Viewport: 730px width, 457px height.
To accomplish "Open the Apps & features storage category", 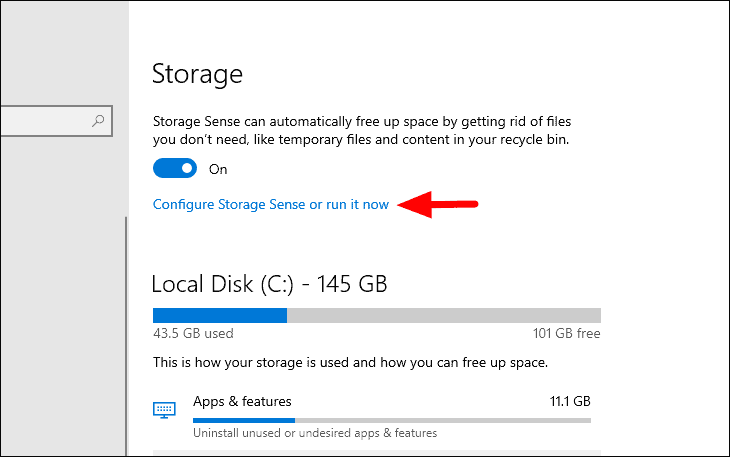I will pos(242,401).
